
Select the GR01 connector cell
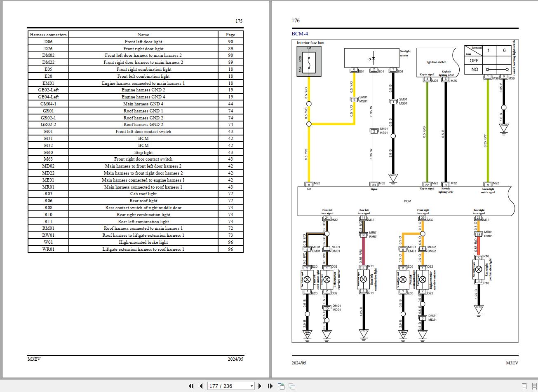pos(48,111)
